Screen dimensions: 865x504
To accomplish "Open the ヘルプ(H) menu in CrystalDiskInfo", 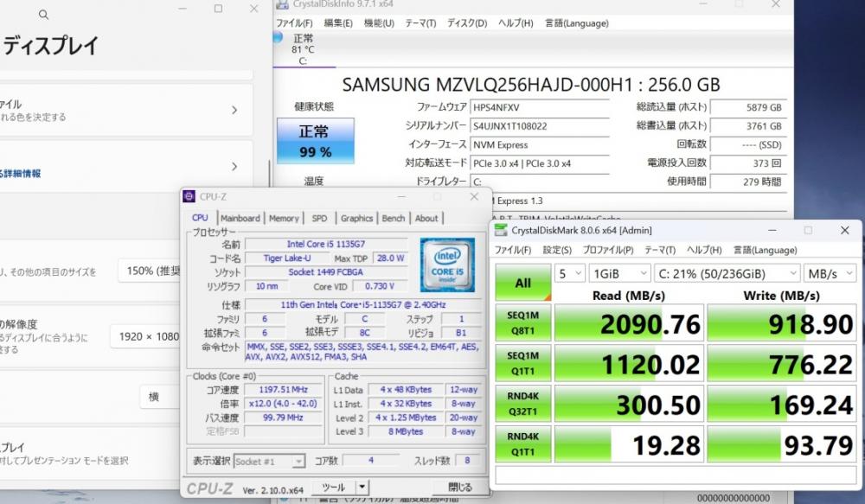I will (516, 23).
